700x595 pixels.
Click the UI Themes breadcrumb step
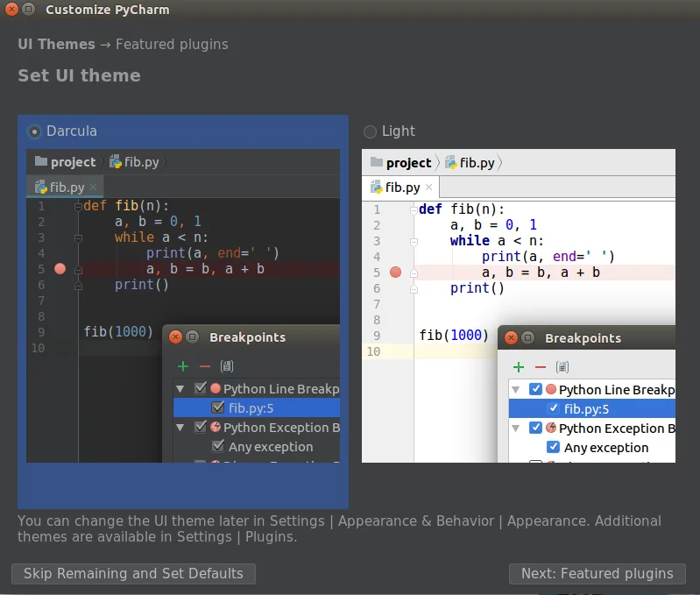pyautogui.click(x=56, y=44)
